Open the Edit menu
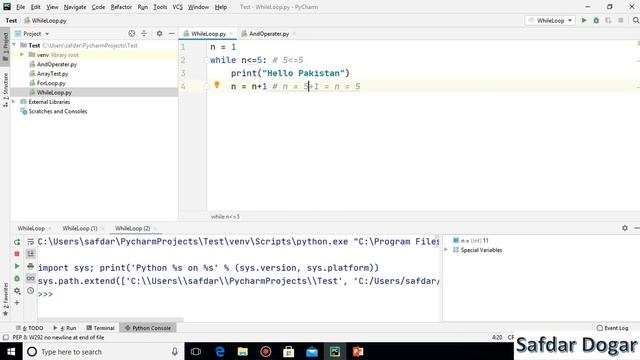This screenshot has width=640, height=360. pyautogui.click(x=36, y=7)
